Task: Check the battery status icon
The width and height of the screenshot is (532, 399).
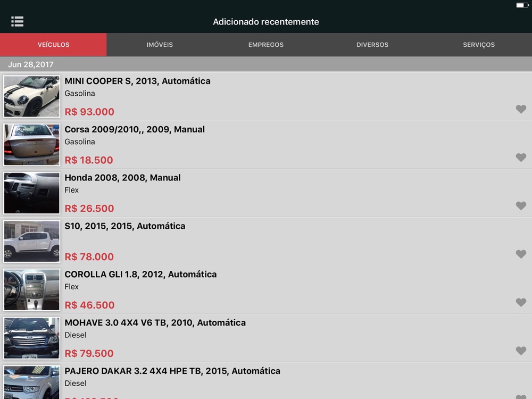Action: (522, 5)
